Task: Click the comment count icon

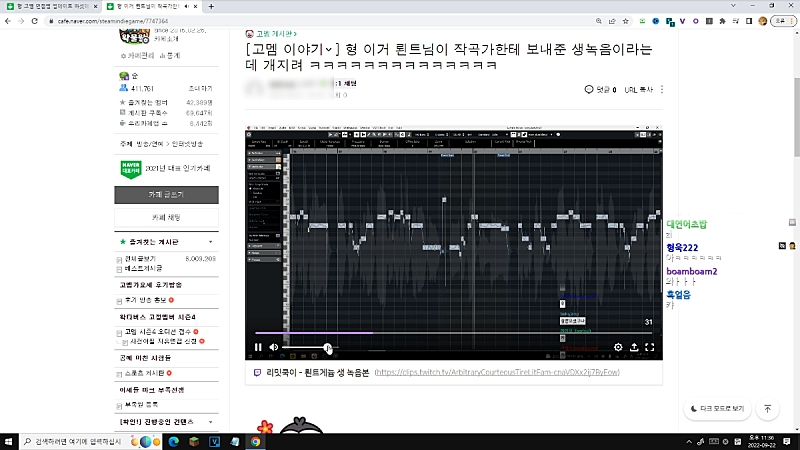Action: [x=589, y=89]
